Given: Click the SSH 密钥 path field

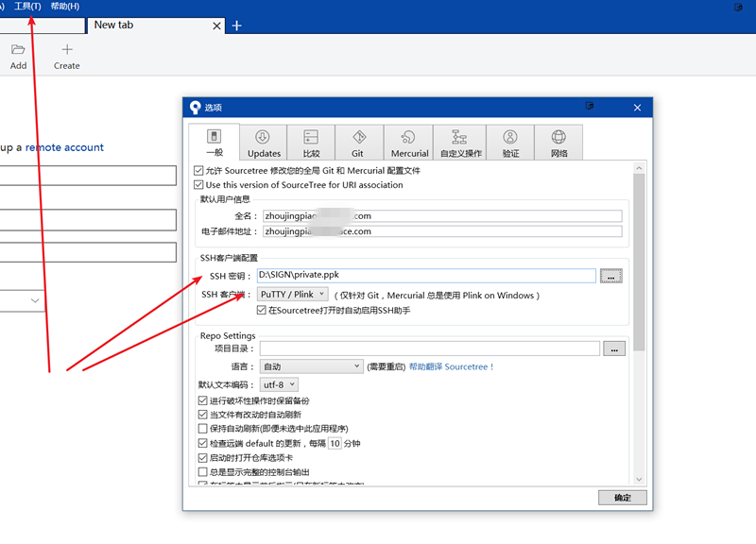Looking at the screenshot, I should click(426, 275).
